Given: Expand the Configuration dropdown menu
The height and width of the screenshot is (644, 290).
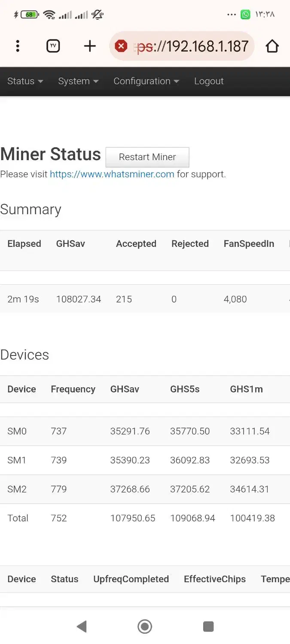Looking at the screenshot, I should pyautogui.click(x=146, y=81).
